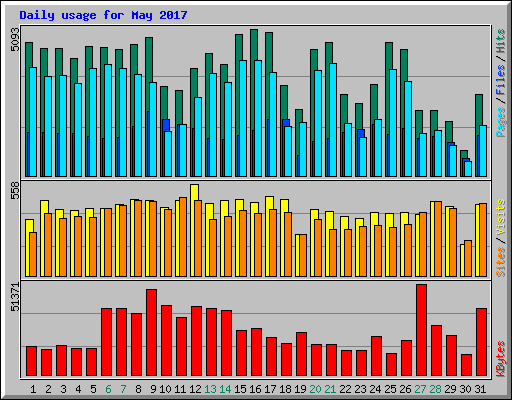Click the KBytes legend label
Screen dimensions: 512x400
click(501, 359)
